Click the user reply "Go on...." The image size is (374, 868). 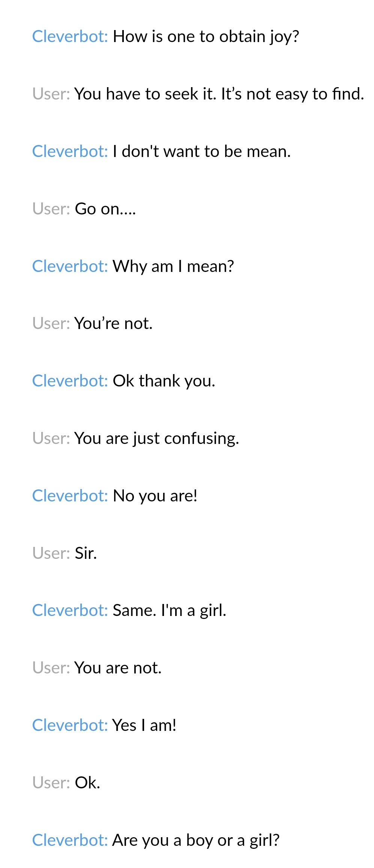coord(105,209)
